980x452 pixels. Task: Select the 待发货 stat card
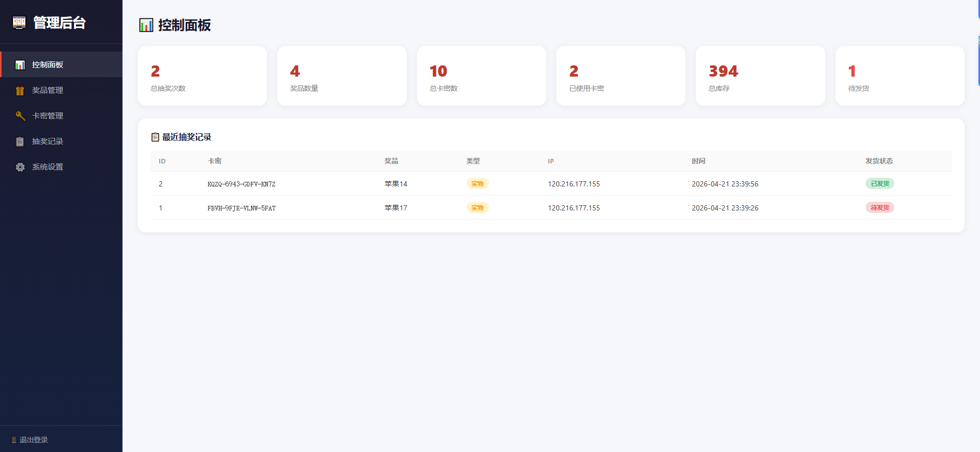(899, 76)
